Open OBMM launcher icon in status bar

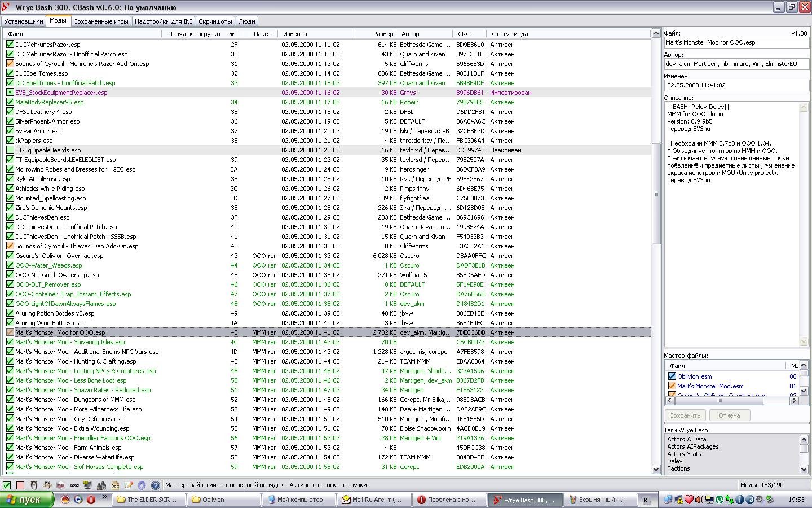[47, 485]
